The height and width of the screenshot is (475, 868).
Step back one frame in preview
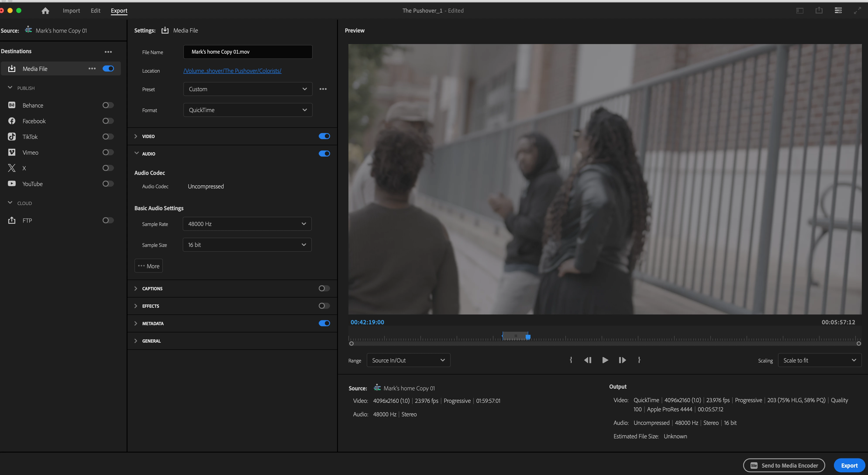tap(588, 360)
